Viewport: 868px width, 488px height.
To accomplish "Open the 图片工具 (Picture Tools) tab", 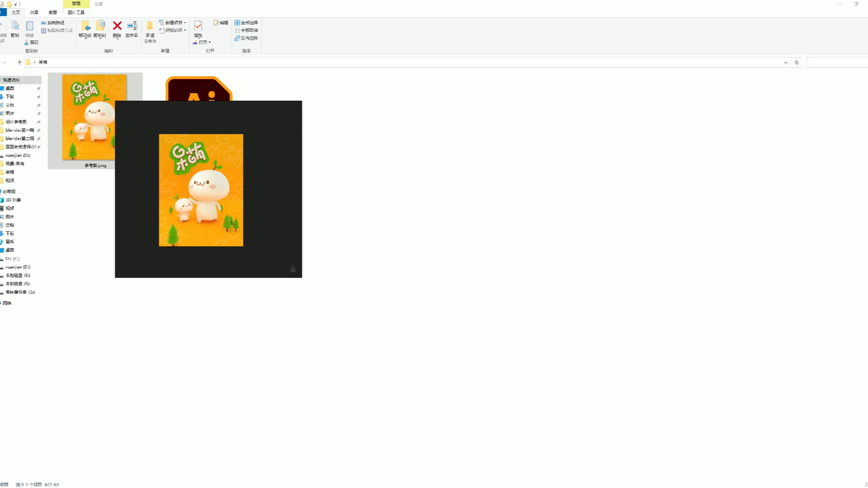I will [76, 12].
